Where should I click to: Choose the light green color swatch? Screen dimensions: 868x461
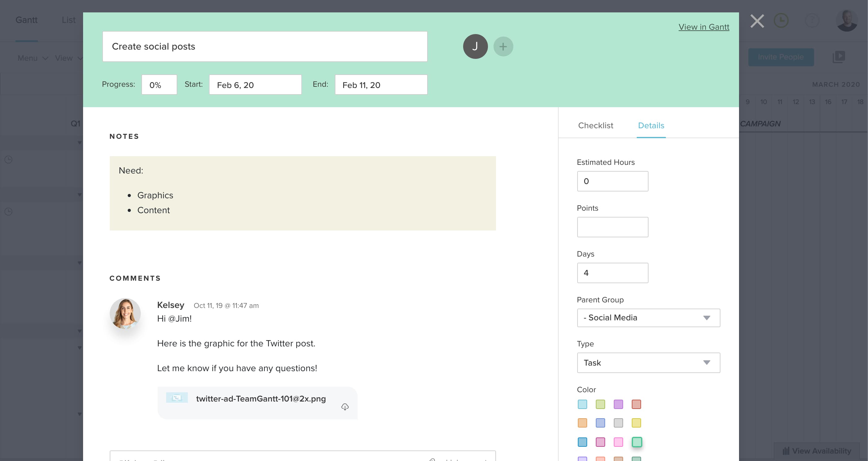pos(600,404)
